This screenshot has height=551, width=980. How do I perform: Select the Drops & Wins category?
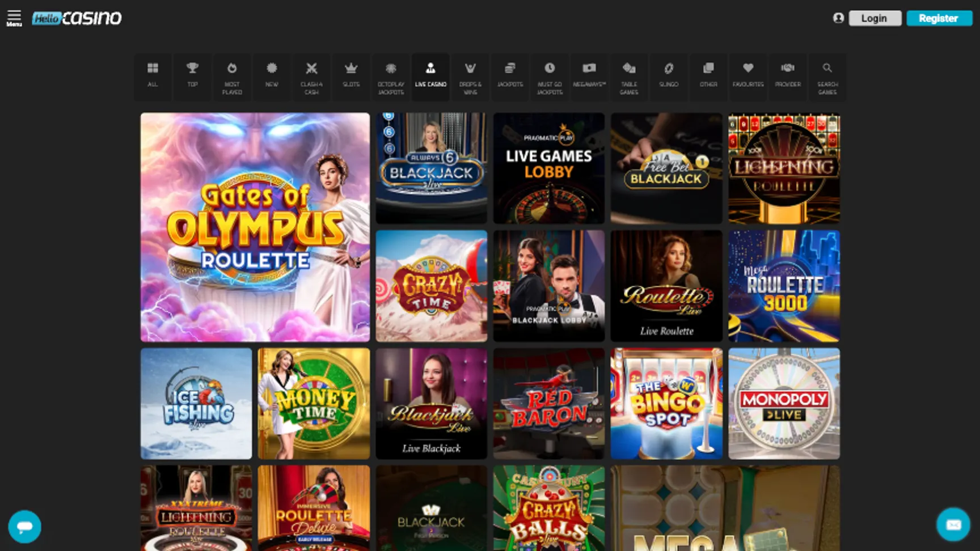[470, 77]
